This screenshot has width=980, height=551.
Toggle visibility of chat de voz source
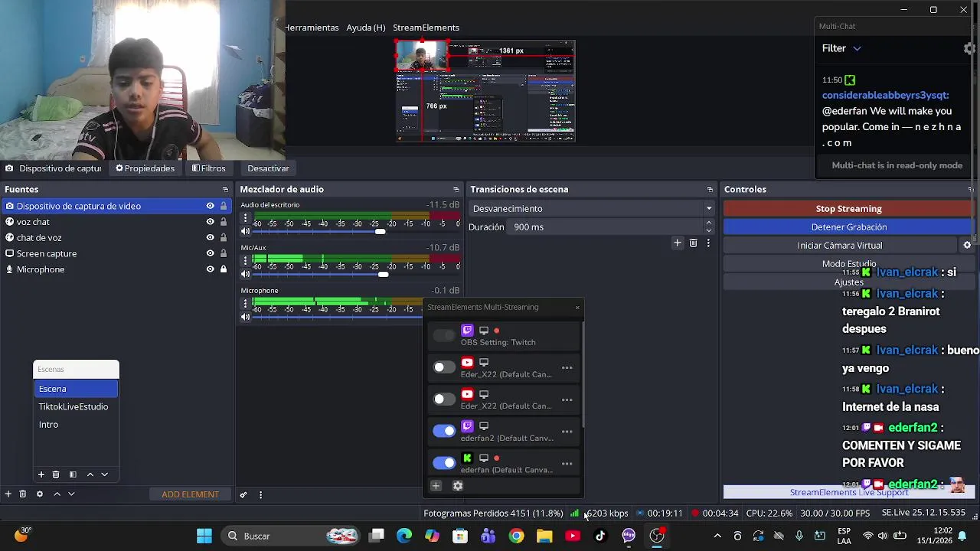[x=210, y=238]
